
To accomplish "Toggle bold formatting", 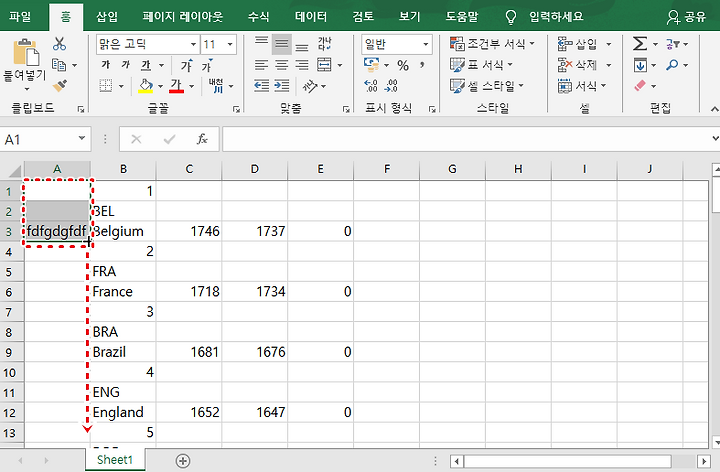I will (106, 65).
